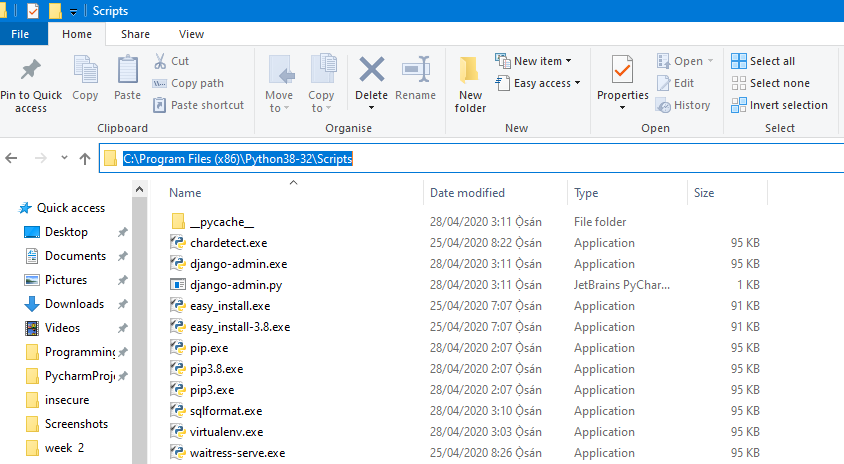Select waitress-serve.exe file
Screen dimensions: 844x464
228,453
